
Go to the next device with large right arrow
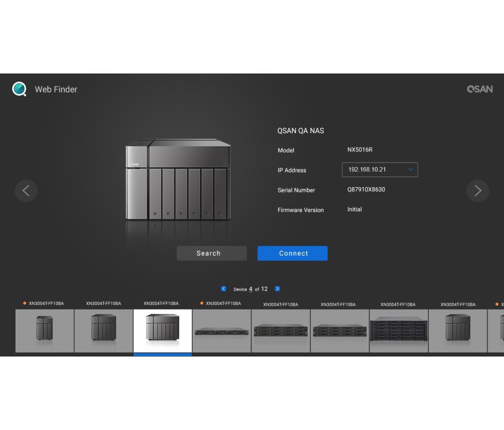(478, 191)
